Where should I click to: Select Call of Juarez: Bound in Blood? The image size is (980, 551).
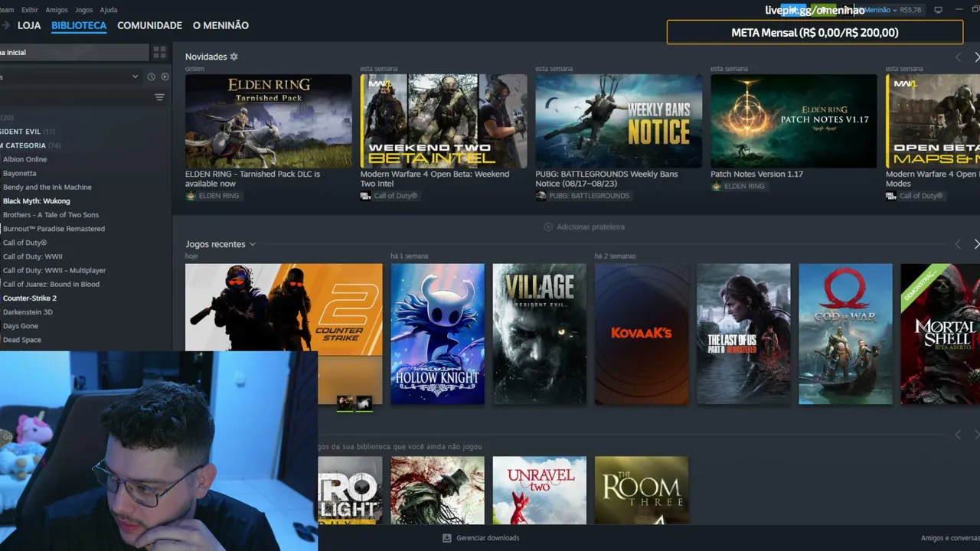click(x=51, y=284)
